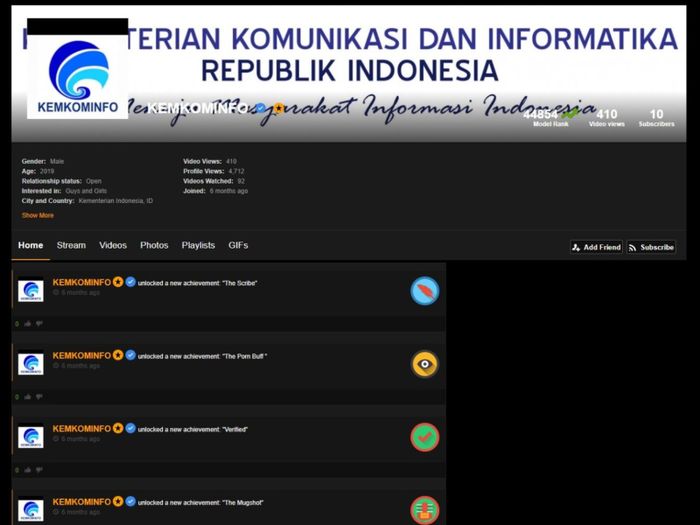The height and width of the screenshot is (525, 700).
Task: Click the green checkmark "Verified" badge
Action: (425, 437)
